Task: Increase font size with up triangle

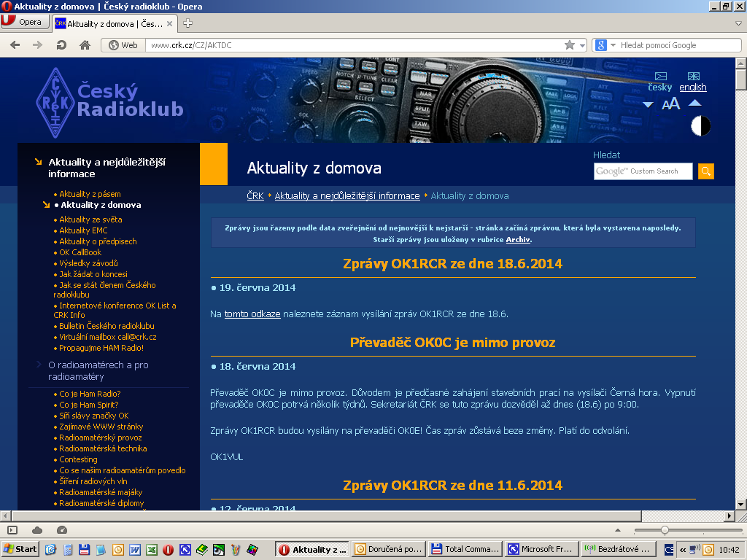Action: click(695, 102)
